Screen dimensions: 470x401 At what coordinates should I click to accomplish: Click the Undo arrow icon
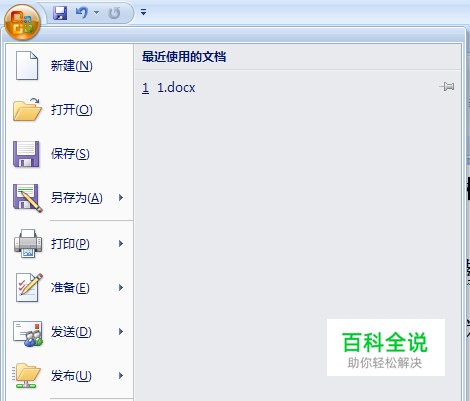81,13
